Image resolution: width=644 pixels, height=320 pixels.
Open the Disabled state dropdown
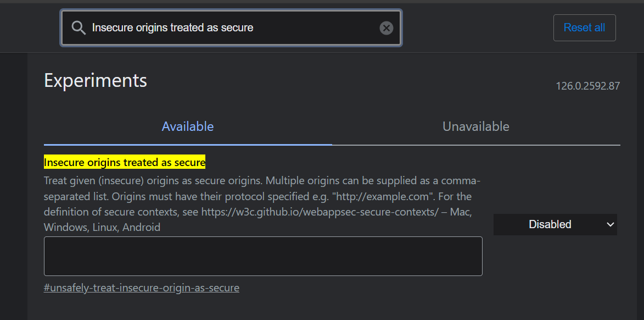click(x=555, y=224)
